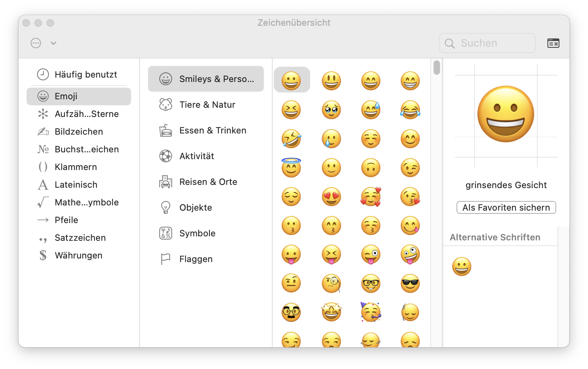Select the Pfeile category
This screenshot has height=369, width=588.
coord(79,220)
